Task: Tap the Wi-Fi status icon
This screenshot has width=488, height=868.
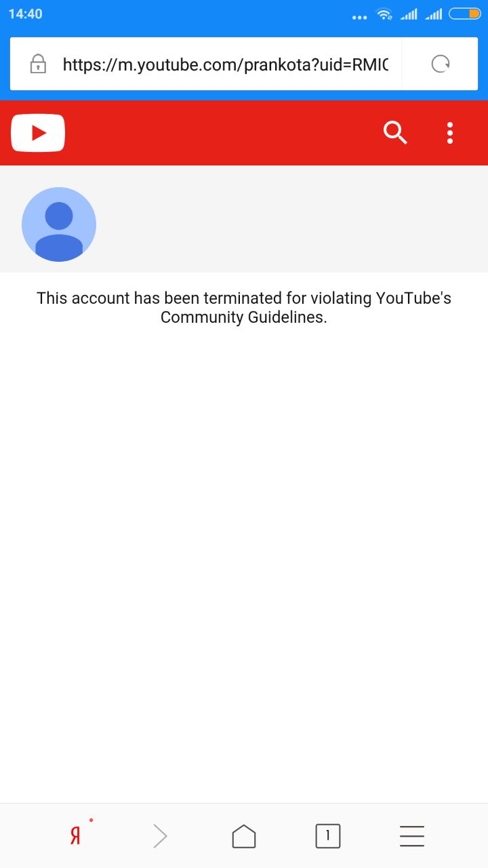Action: pos(384,14)
